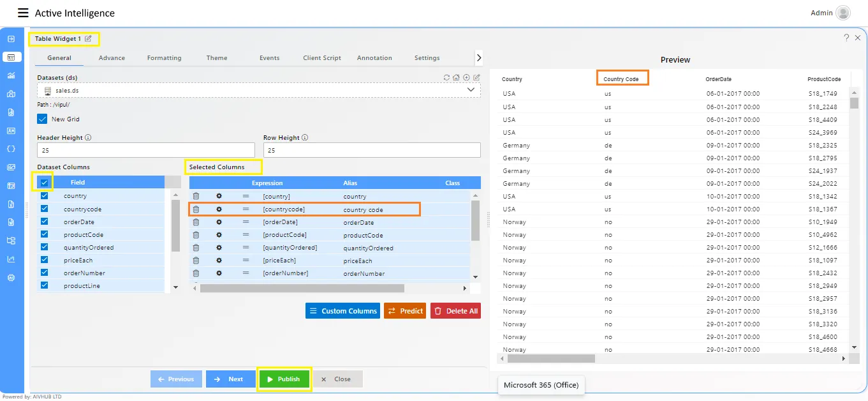
Task: Uncheck the priceEach field checkbox
Action: point(44,260)
